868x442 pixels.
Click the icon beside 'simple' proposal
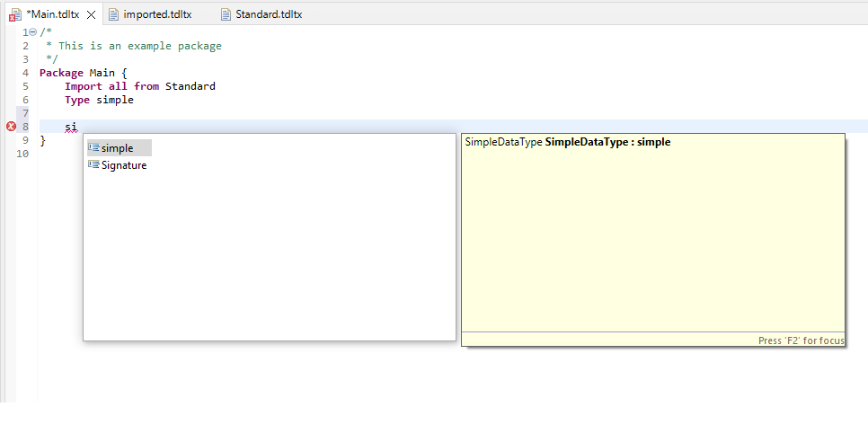coord(93,147)
